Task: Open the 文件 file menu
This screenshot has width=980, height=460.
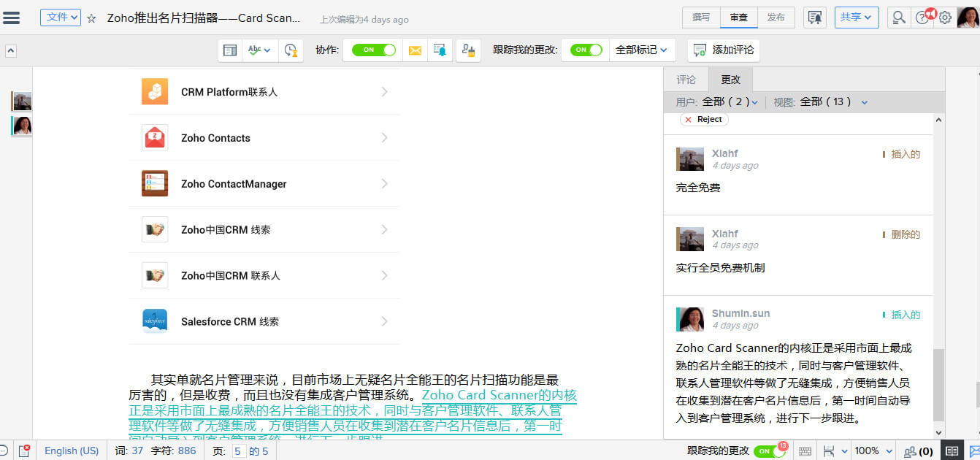Action: [60, 18]
